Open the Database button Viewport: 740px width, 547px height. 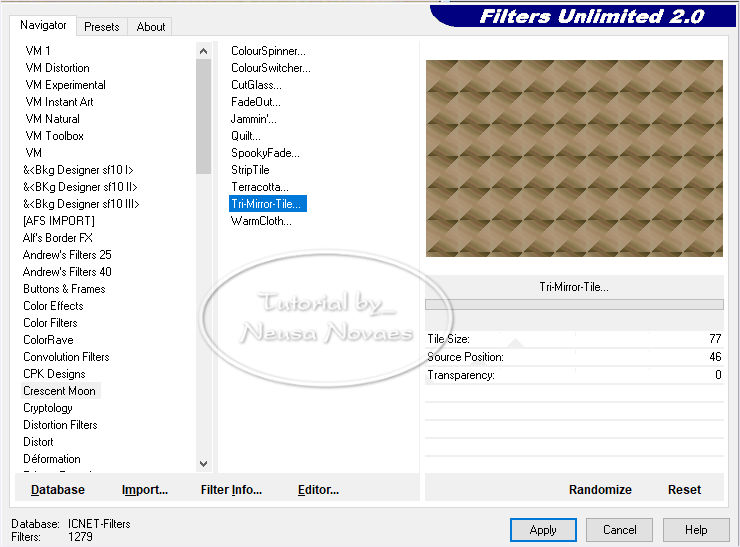(58, 489)
